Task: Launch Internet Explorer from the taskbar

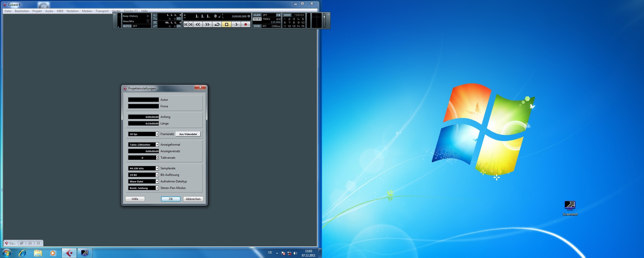Action: [22, 253]
